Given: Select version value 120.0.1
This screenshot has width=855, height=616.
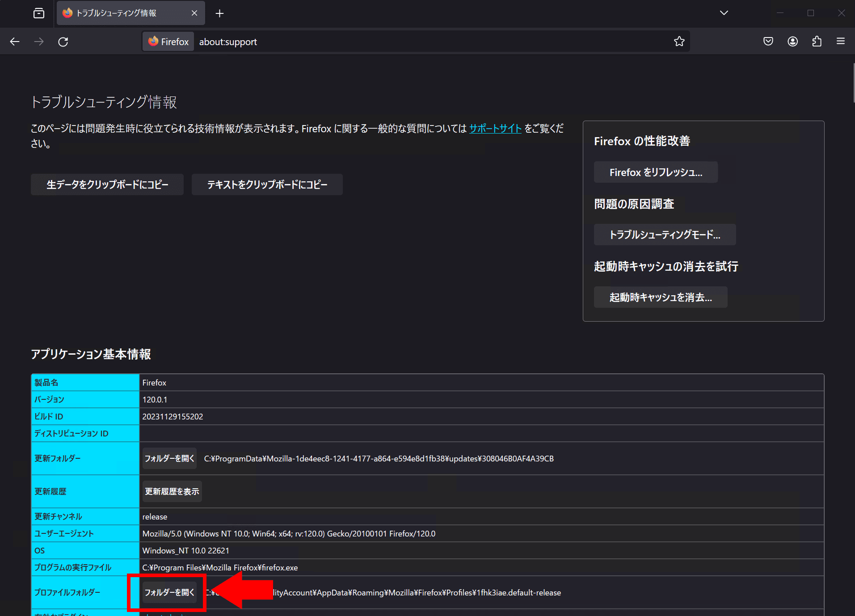Looking at the screenshot, I should tap(155, 399).
